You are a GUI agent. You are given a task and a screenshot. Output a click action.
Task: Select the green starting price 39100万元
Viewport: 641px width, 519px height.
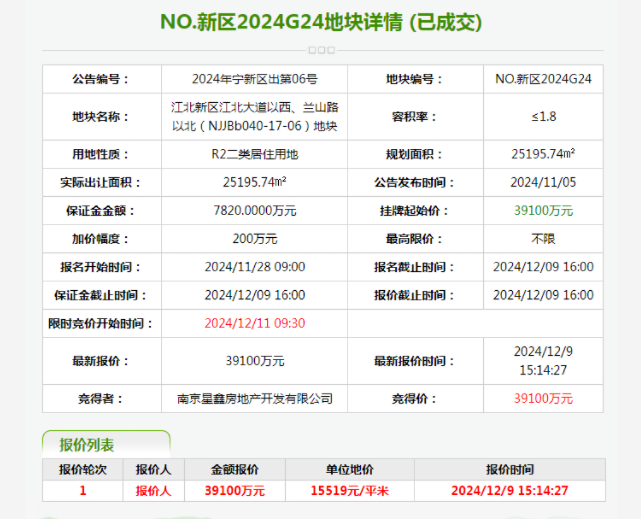[x=543, y=211]
